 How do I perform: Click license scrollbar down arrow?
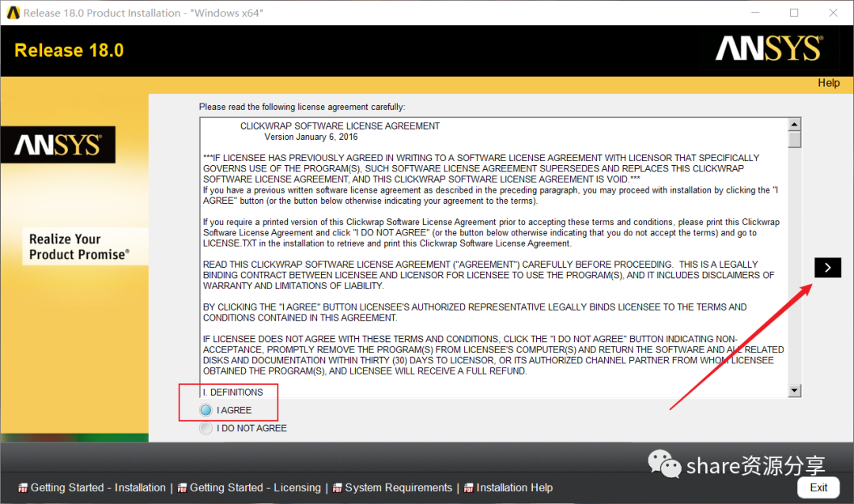pos(795,390)
